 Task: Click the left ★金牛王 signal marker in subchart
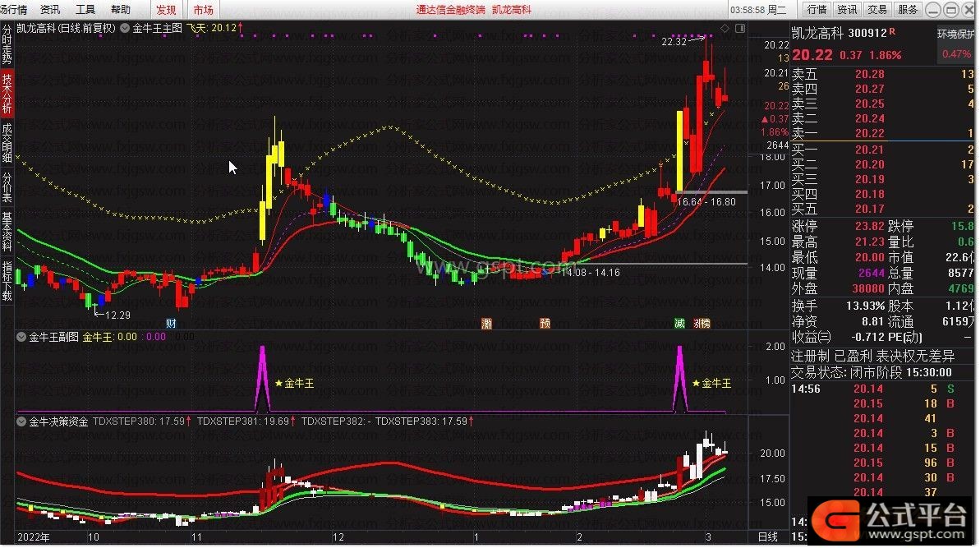pyautogui.click(x=294, y=383)
